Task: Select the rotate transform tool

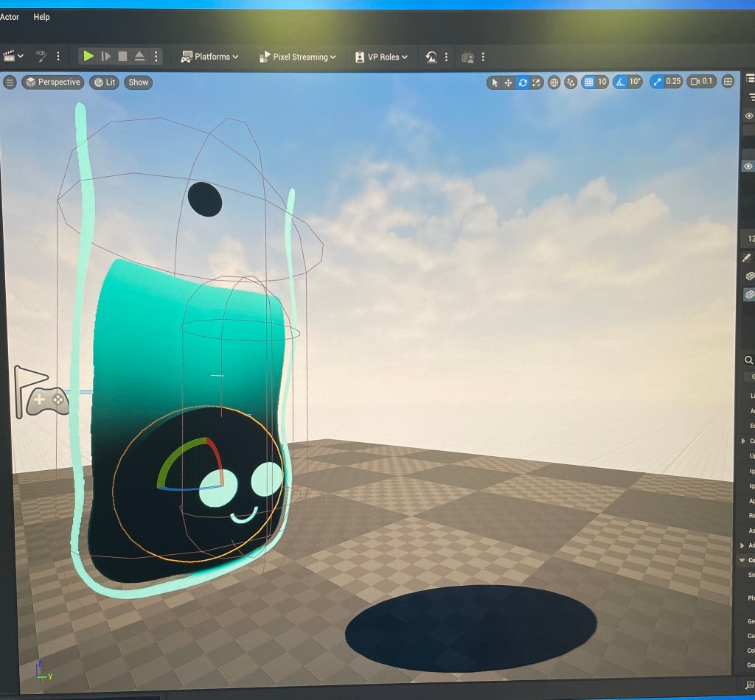Action: (x=523, y=83)
